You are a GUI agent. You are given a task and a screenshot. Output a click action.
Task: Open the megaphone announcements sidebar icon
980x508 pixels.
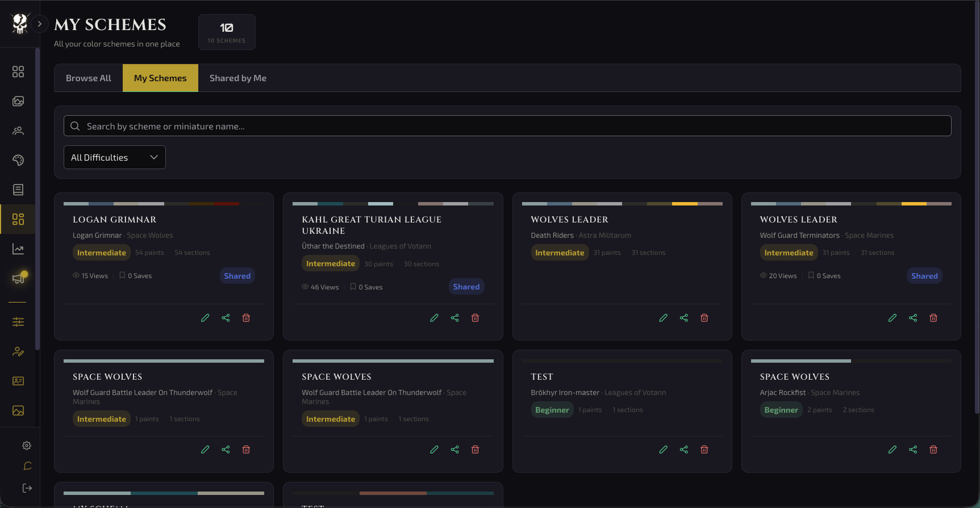(18, 278)
